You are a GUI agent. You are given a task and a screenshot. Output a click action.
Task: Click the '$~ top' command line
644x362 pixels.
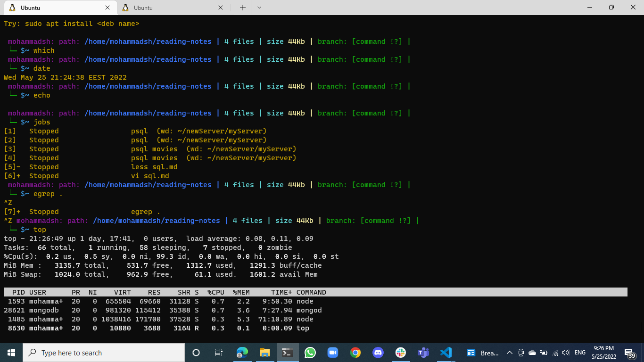point(27,230)
